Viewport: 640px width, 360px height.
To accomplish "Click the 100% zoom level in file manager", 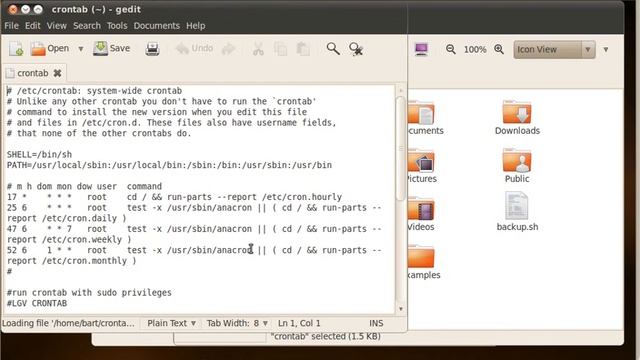I will [475, 49].
